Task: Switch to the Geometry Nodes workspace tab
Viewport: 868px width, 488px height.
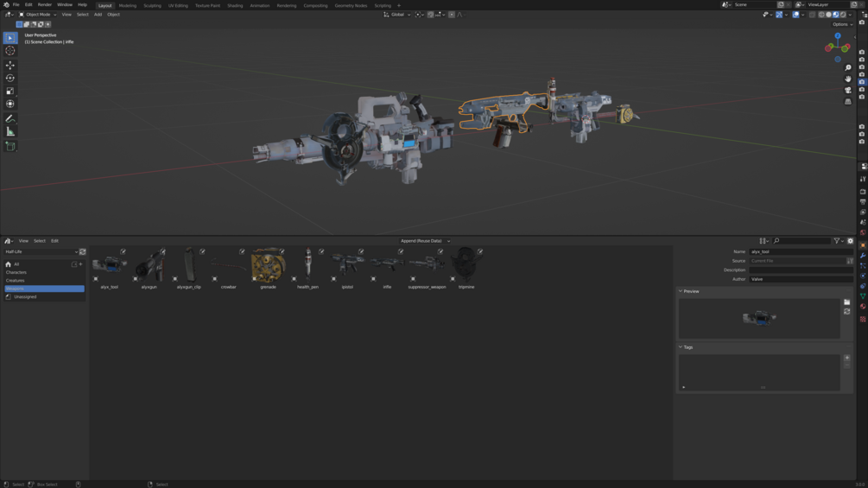Action: click(351, 5)
